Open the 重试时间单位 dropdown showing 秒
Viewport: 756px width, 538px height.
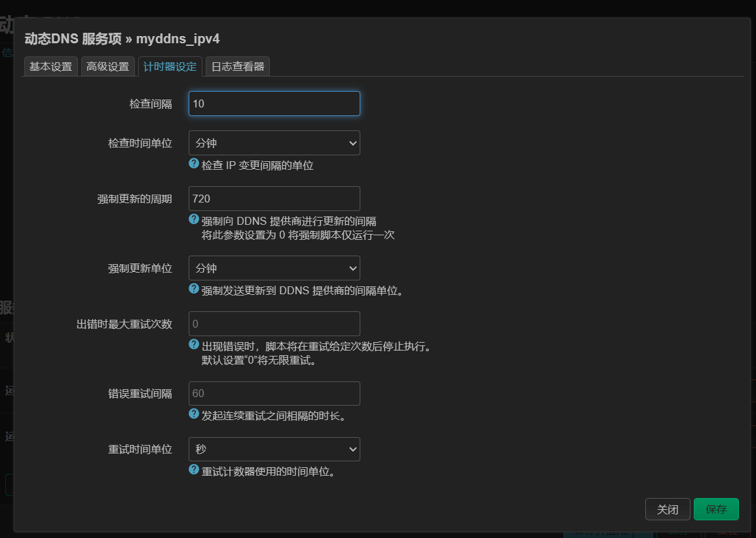pyautogui.click(x=274, y=450)
